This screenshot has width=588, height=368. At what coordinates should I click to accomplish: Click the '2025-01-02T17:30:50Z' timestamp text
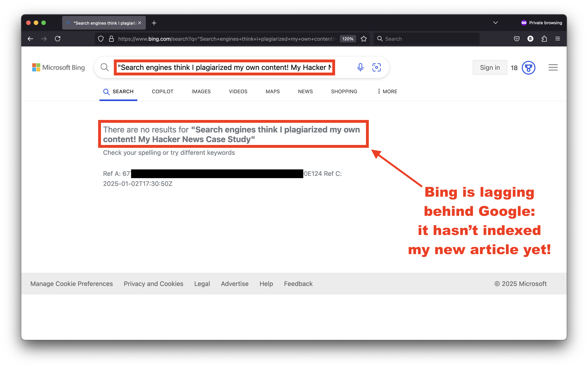138,183
